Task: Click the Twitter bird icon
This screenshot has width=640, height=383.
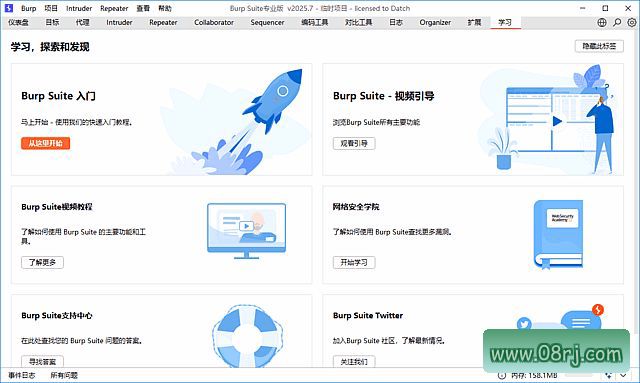Action: (x=524, y=324)
